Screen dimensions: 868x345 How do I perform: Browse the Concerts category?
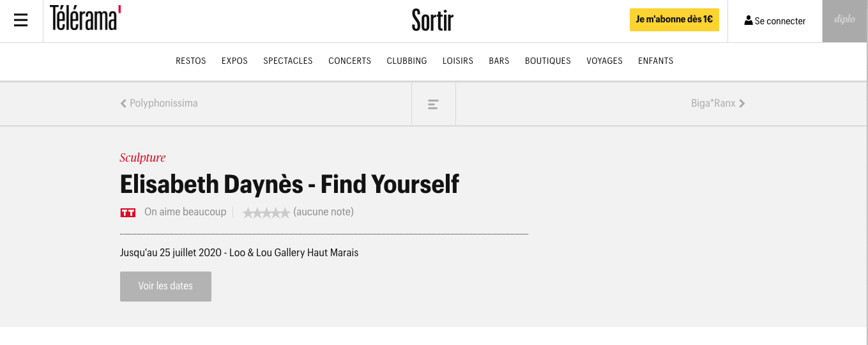coord(349,61)
